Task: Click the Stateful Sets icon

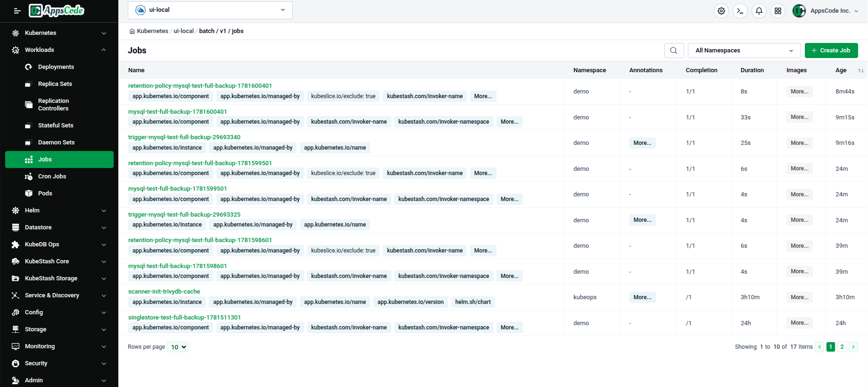Action: 29,126
